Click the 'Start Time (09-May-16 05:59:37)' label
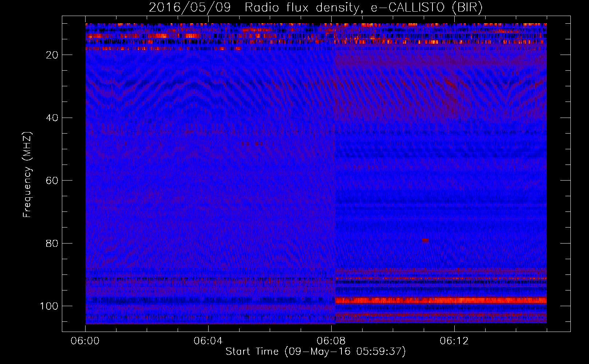The image size is (589, 364). tap(316, 352)
